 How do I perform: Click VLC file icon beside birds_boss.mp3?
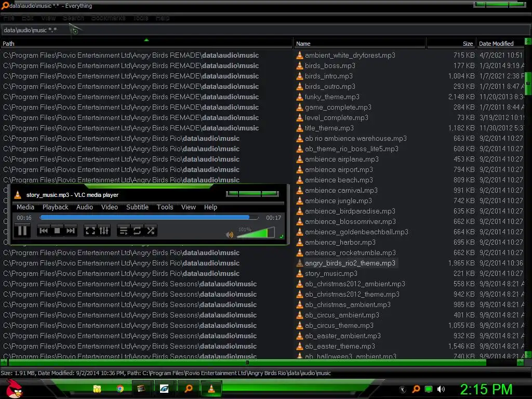coord(300,65)
